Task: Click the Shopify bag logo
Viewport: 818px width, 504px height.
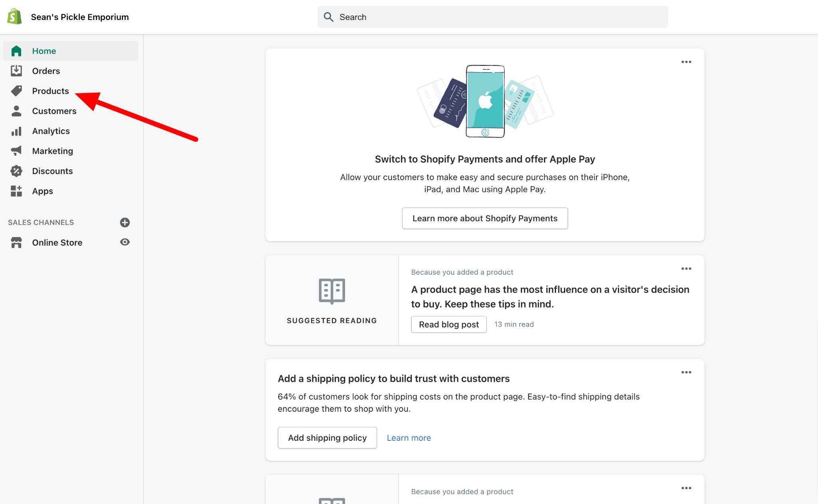Action: (x=14, y=16)
